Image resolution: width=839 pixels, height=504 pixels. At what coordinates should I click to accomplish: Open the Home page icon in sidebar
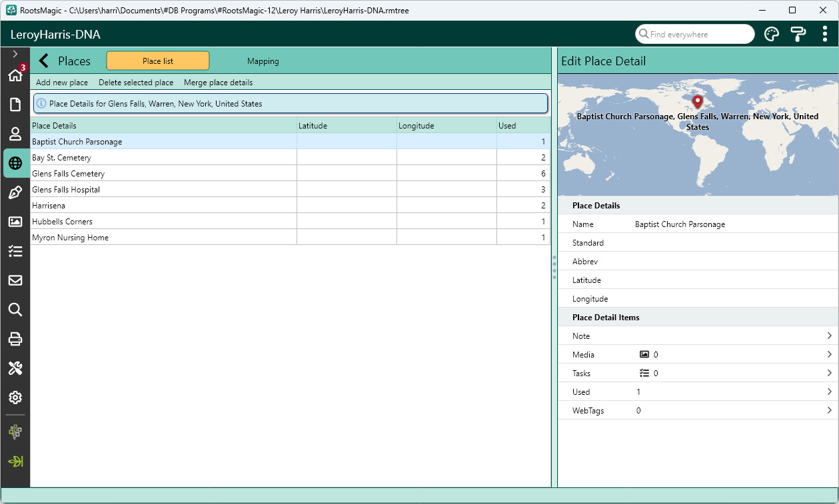15,75
